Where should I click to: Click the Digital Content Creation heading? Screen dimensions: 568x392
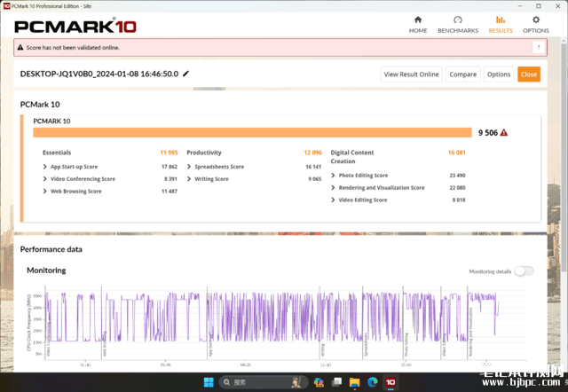[x=352, y=157]
